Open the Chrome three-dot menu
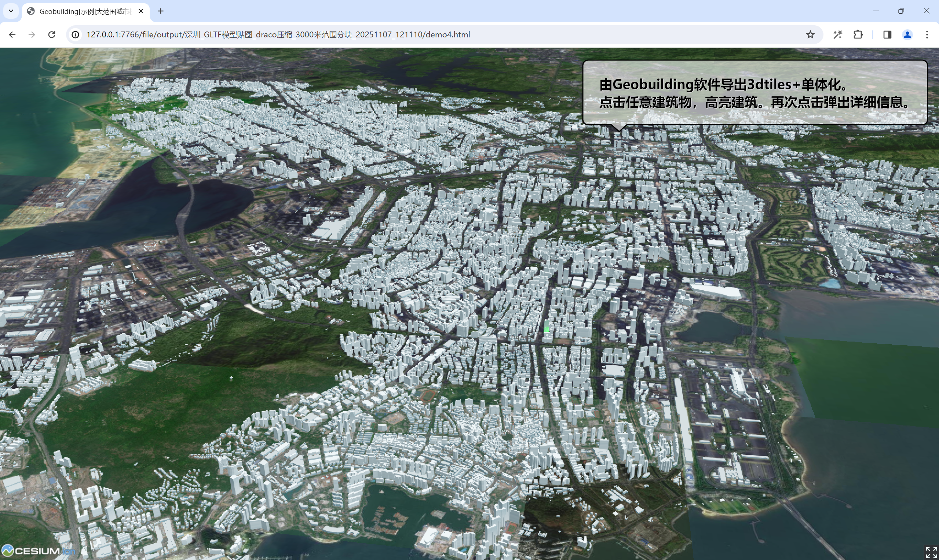 (x=927, y=35)
